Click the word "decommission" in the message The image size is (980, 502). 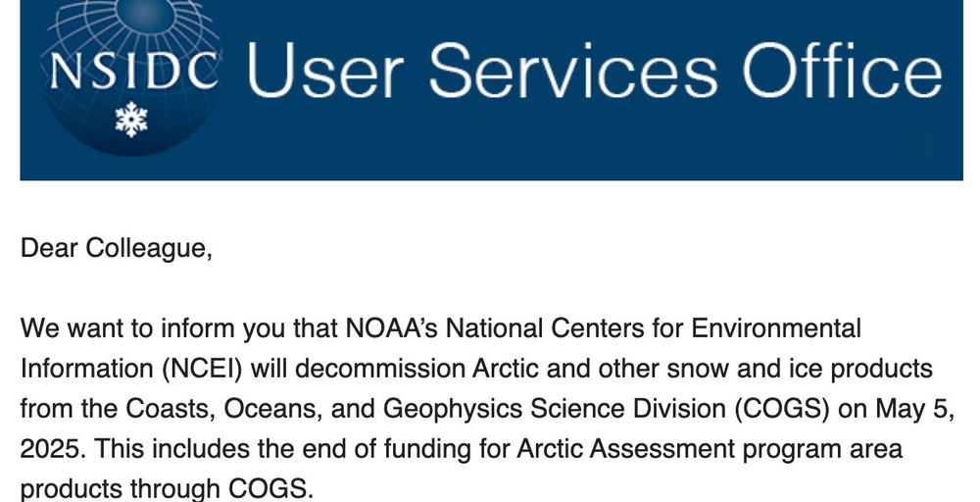(380, 369)
